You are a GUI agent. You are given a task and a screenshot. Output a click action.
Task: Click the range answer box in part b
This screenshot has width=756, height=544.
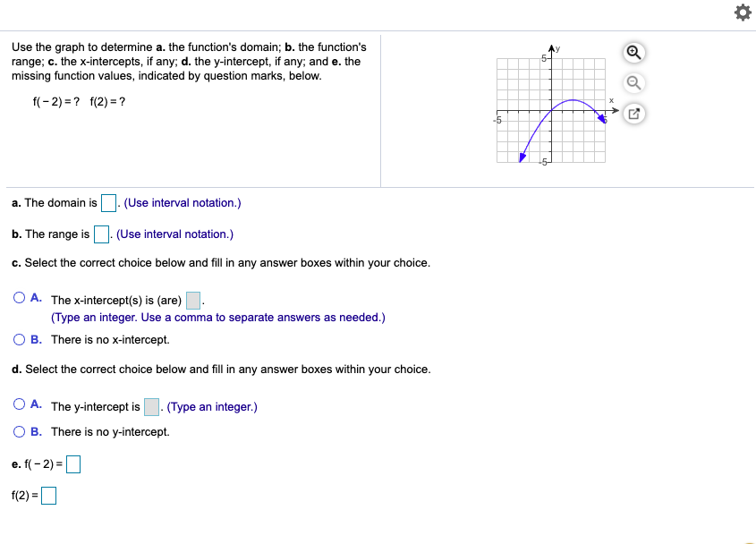(x=101, y=234)
